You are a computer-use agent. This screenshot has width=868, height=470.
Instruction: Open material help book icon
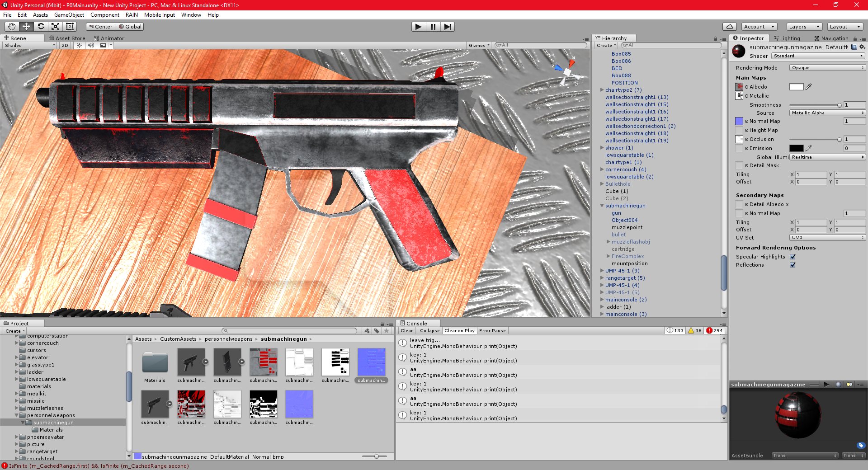854,47
